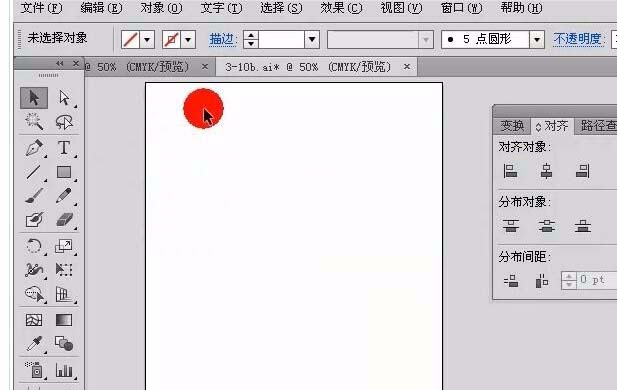
Task: Open the 选择(S) menu
Action: click(281, 8)
